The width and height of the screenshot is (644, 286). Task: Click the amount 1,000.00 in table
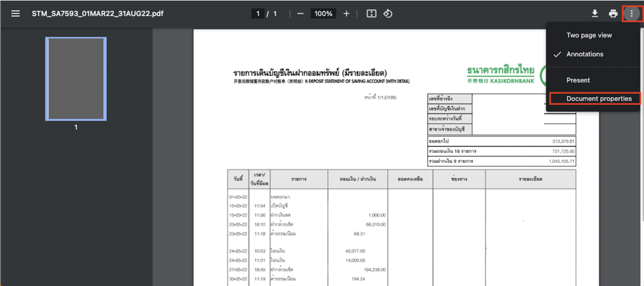pos(377,215)
